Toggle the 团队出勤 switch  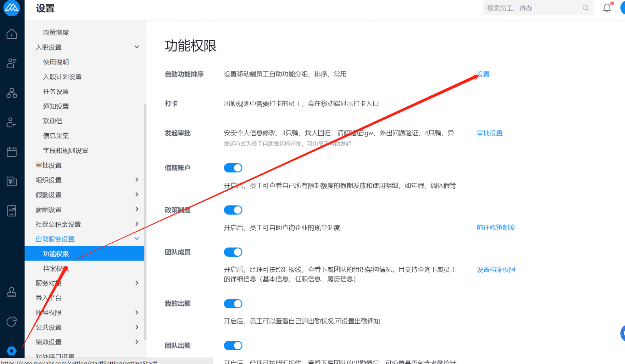[233, 345]
